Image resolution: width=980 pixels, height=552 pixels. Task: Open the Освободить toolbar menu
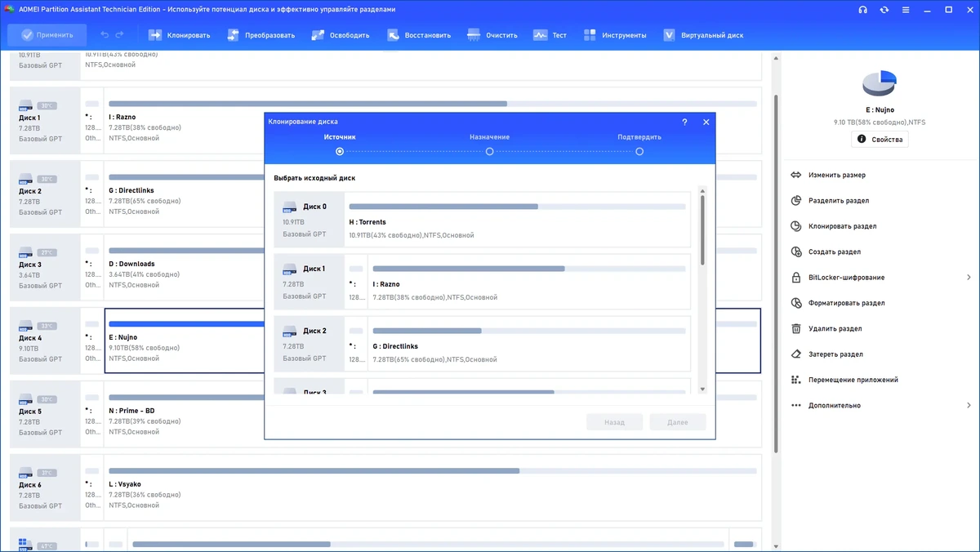(340, 35)
